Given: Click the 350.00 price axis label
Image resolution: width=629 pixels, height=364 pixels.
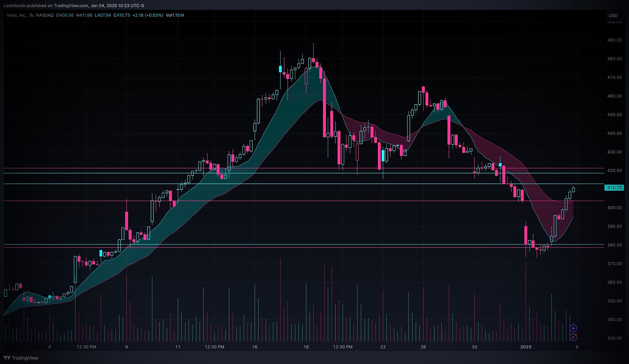Looking at the screenshot, I should click(615, 301).
